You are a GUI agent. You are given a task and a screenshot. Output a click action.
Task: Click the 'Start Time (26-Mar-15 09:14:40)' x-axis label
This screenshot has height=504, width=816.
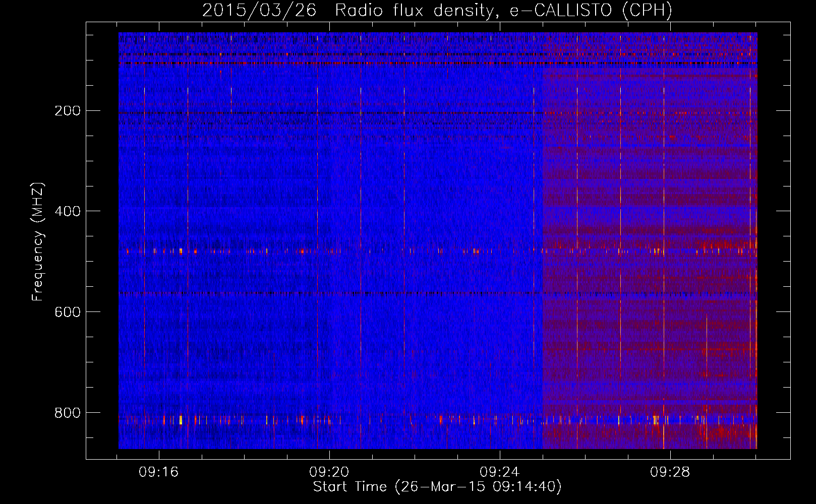click(437, 487)
